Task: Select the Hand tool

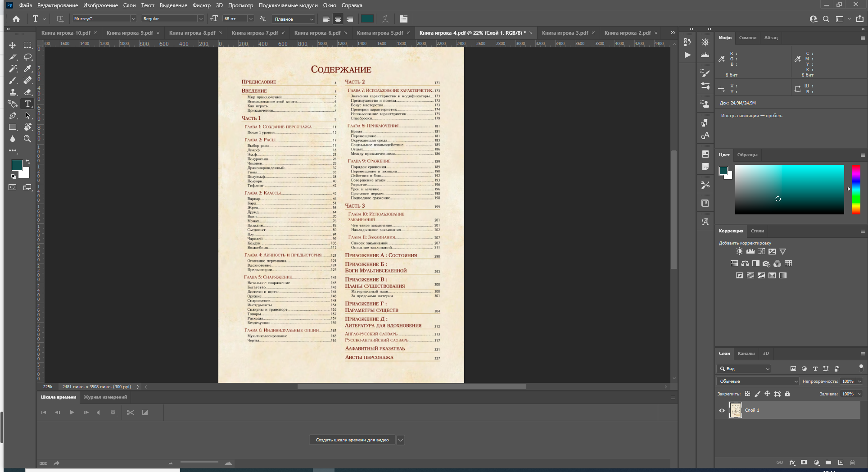Action: pyautogui.click(x=27, y=127)
